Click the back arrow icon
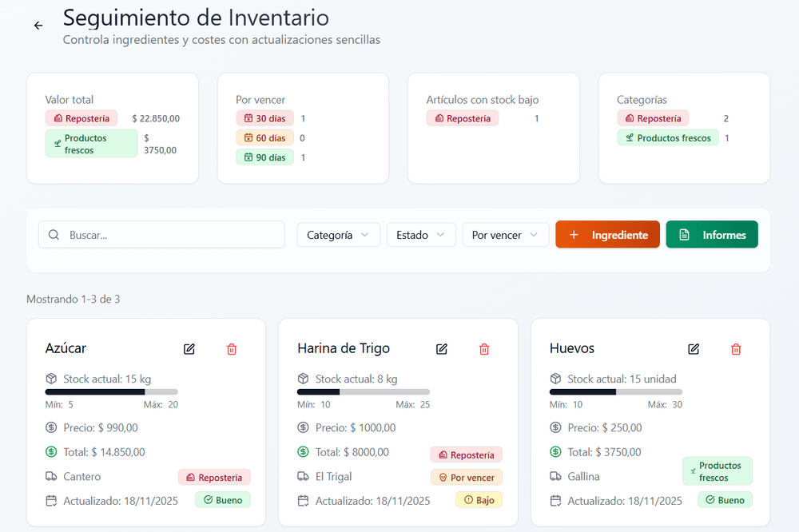Screen dimensions: 799x532 click(38, 26)
